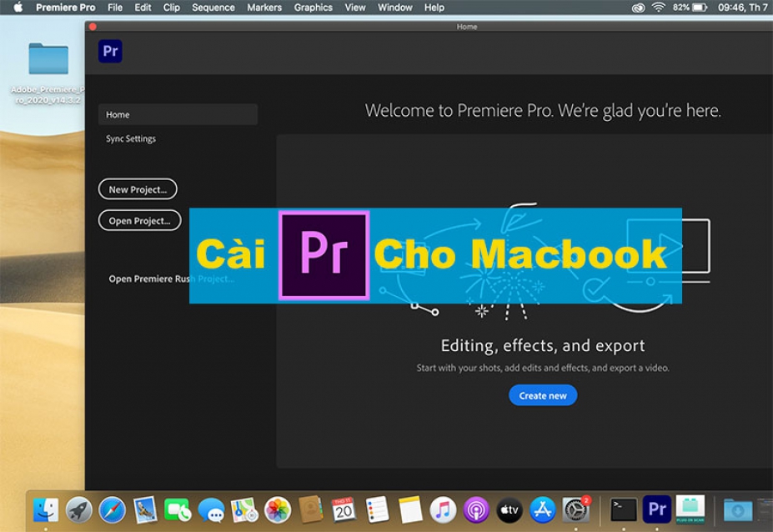Viewport: 773px width, 532px height.
Task: Open Sync Settings in sidebar
Action: click(x=131, y=139)
